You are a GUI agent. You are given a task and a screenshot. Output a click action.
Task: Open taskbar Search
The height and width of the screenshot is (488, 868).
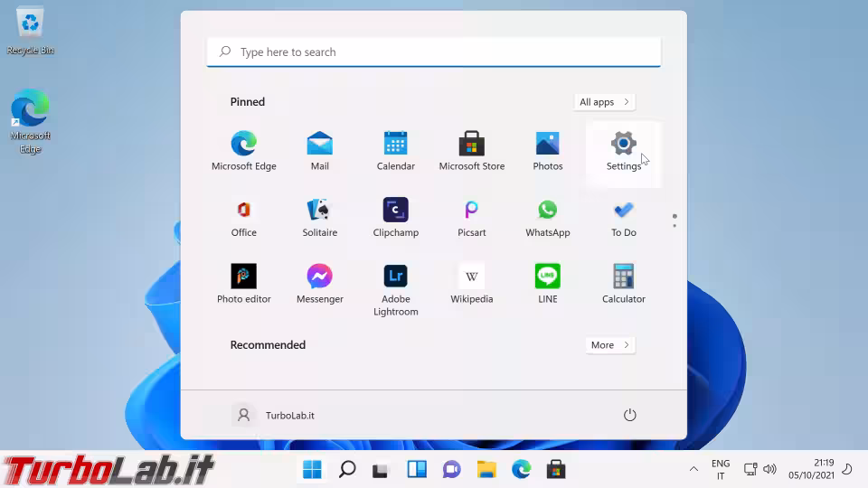[347, 469]
